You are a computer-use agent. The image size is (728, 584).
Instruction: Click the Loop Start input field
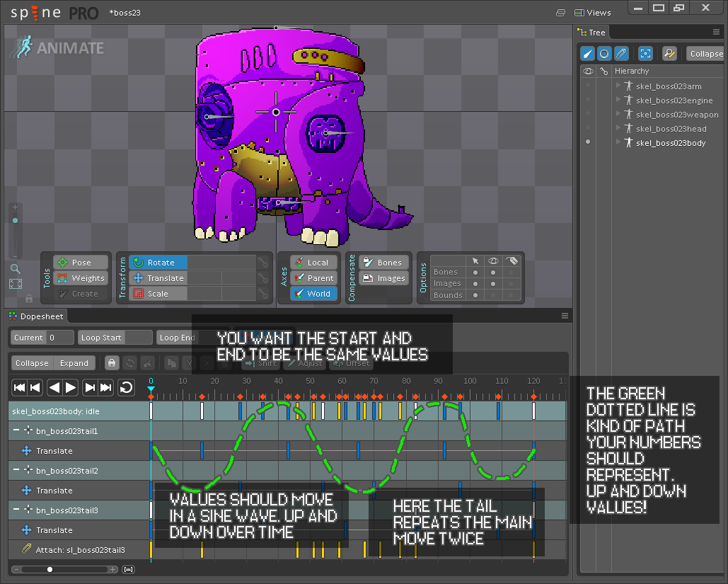coord(139,338)
